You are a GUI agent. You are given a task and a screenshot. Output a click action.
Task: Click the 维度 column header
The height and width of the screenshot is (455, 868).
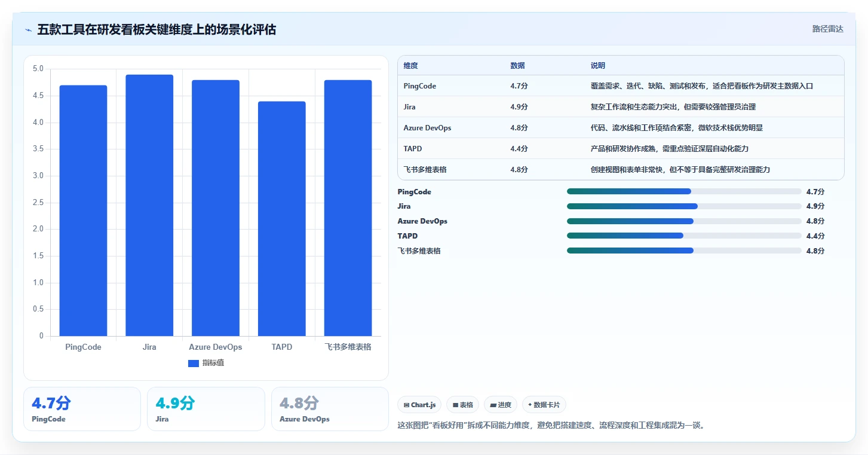tap(410, 66)
